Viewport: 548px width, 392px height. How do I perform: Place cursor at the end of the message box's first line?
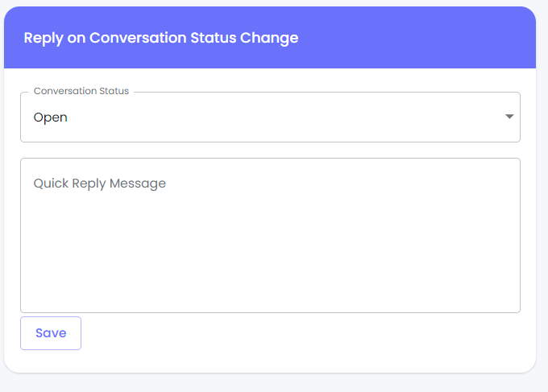point(484,184)
